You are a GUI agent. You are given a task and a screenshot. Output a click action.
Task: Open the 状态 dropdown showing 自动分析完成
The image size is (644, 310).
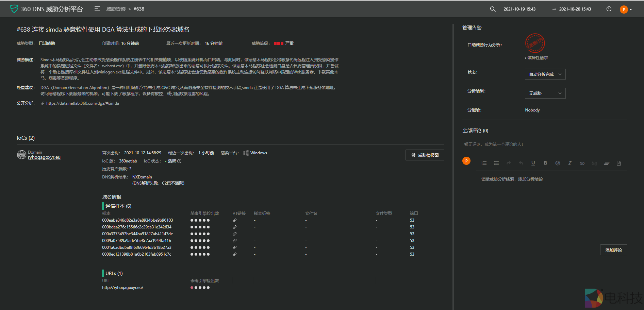tap(545, 74)
